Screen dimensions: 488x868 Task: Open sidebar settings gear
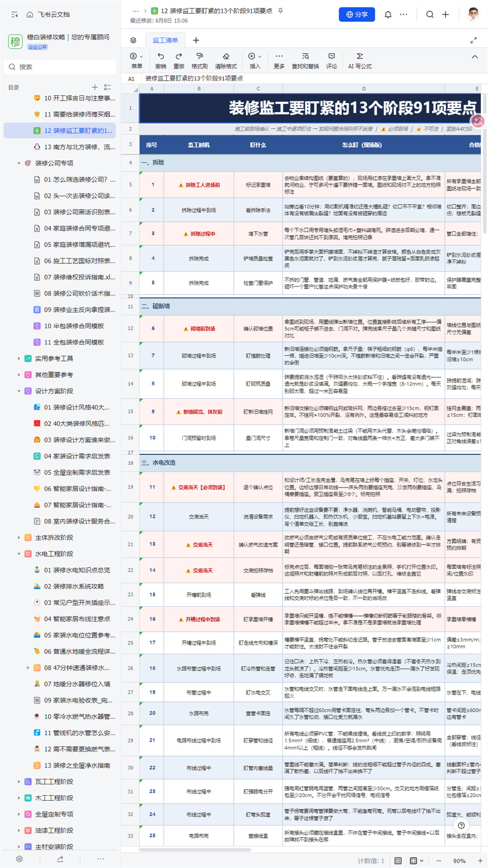[20, 859]
